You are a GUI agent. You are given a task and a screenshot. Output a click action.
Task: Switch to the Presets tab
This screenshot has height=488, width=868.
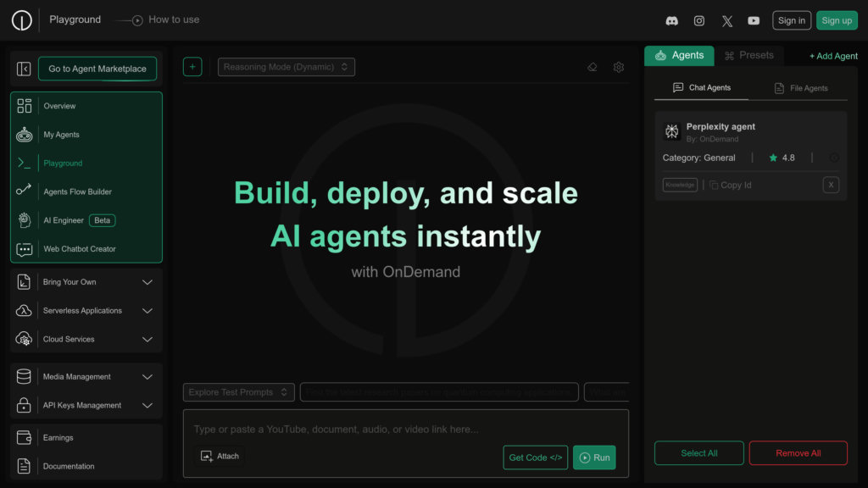[x=749, y=56]
